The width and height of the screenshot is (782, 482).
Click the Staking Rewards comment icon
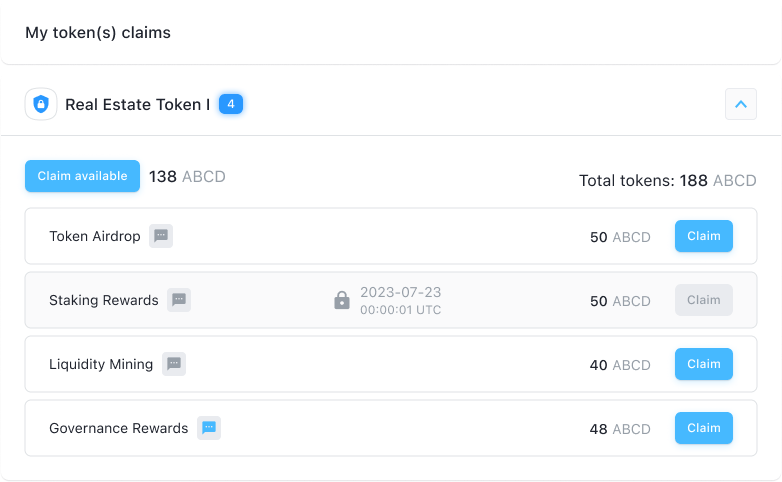click(x=179, y=300)
